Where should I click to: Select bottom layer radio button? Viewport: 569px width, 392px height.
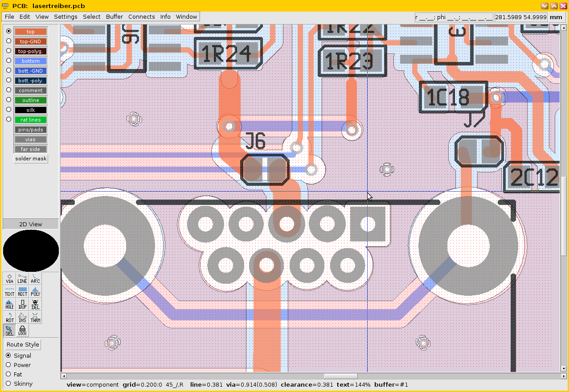tap(8, 61)
